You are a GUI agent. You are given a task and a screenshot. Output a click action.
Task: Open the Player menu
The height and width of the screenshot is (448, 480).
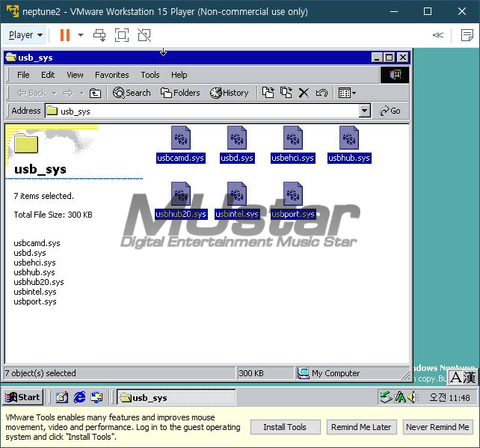coord(25,35)
